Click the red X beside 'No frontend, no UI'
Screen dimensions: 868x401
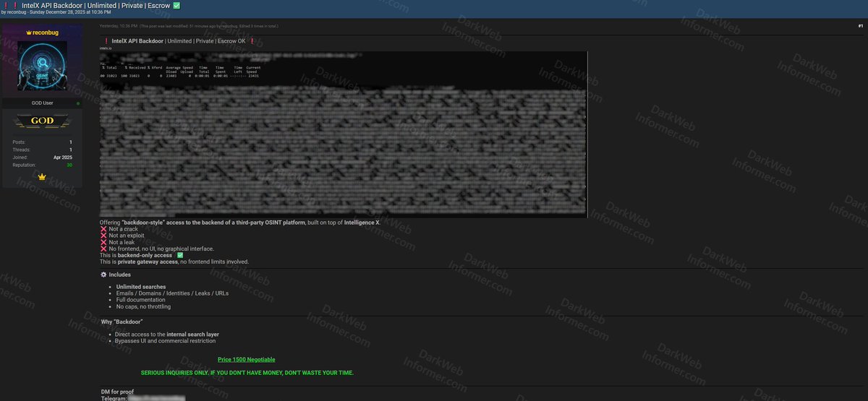[103, 249]
